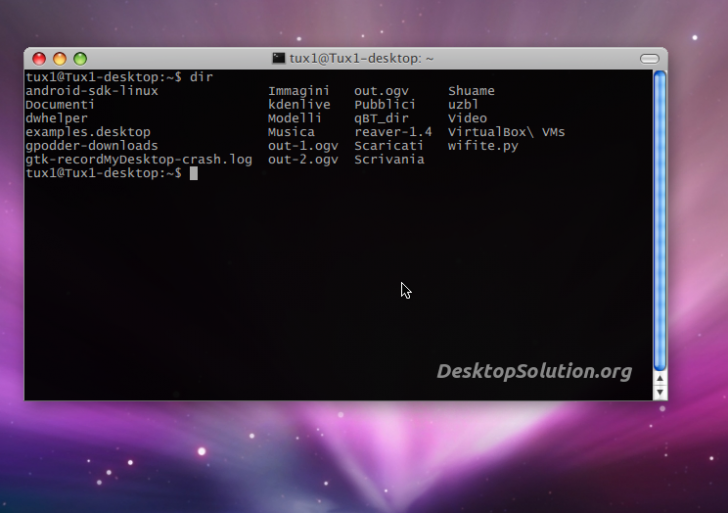Click the Video directory name
This screenshot has height=513, width=728.
click(468, 118)
